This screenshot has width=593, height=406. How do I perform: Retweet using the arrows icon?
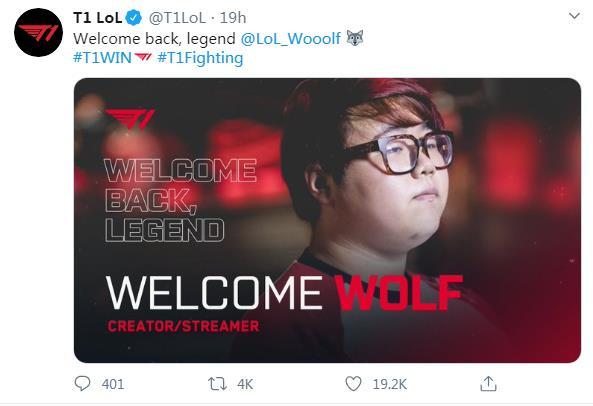[x=217, y=384]
